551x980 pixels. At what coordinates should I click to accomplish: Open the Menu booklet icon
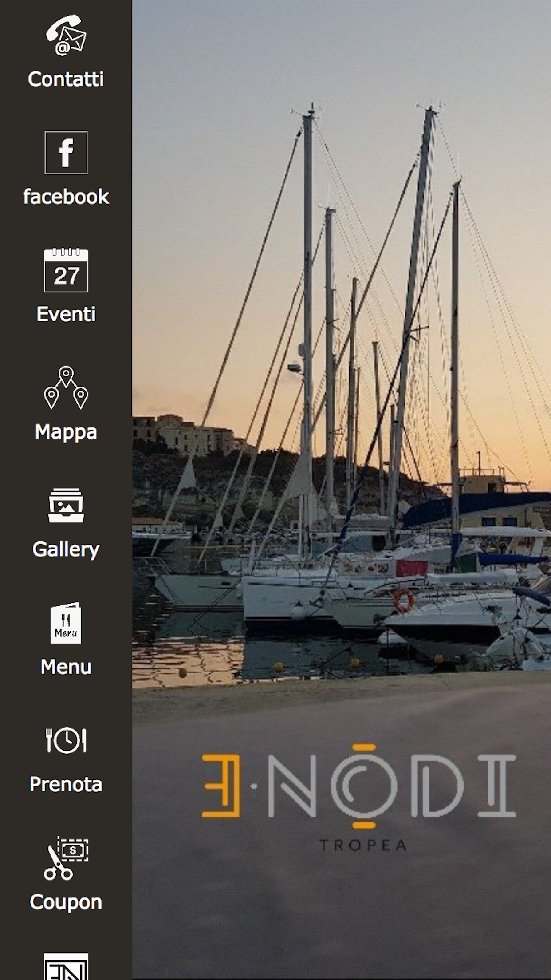66,623
